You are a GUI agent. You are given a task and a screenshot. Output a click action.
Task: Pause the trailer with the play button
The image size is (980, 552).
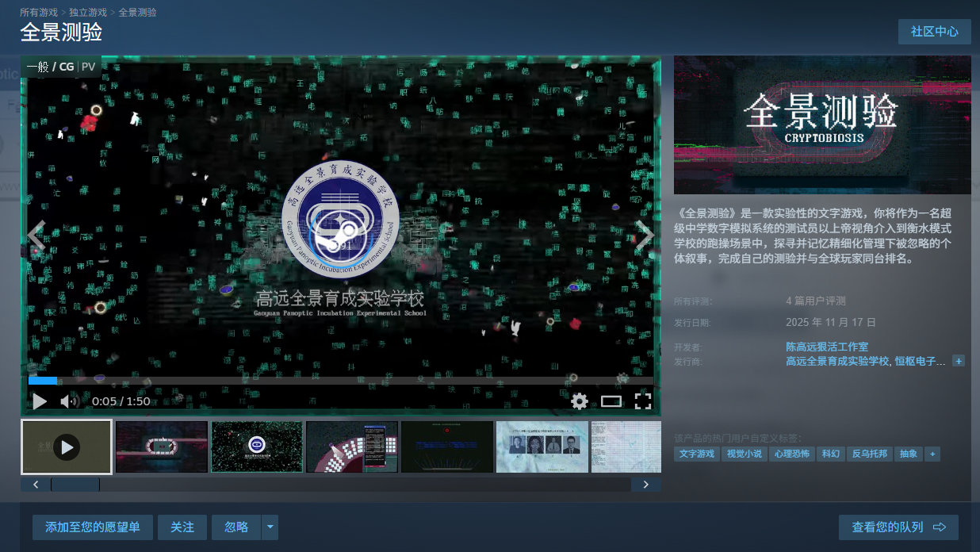pyautogui.click(x=39, y=401)
